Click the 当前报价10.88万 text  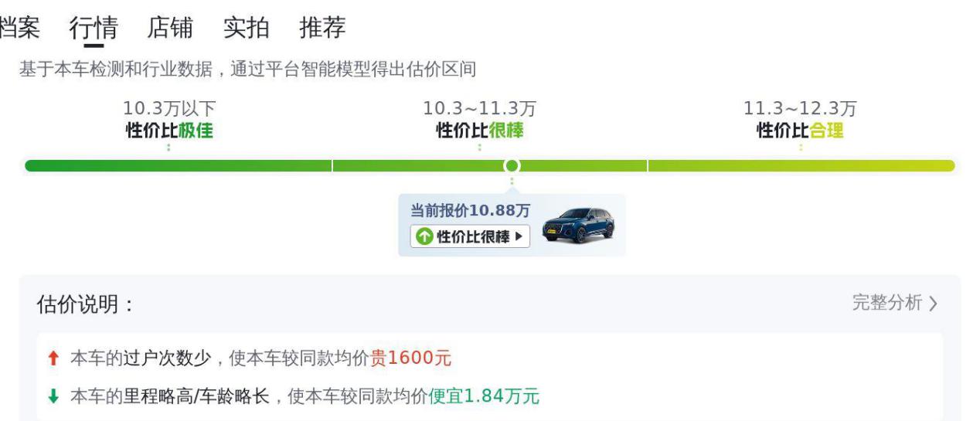tap(470, 211)
